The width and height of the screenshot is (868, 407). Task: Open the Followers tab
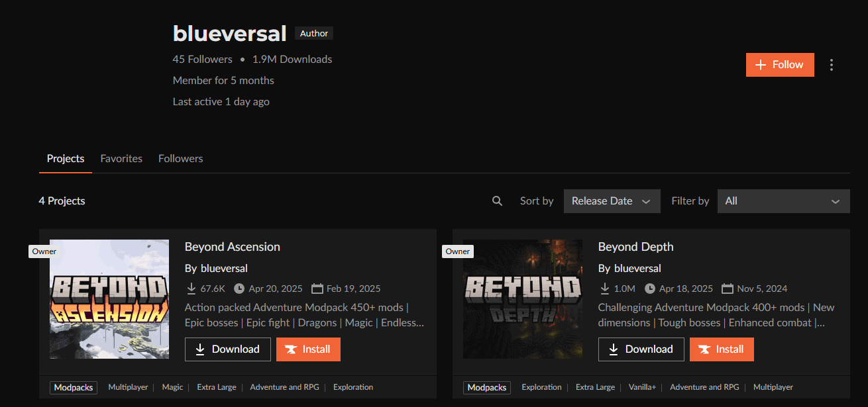click(180, 159)
